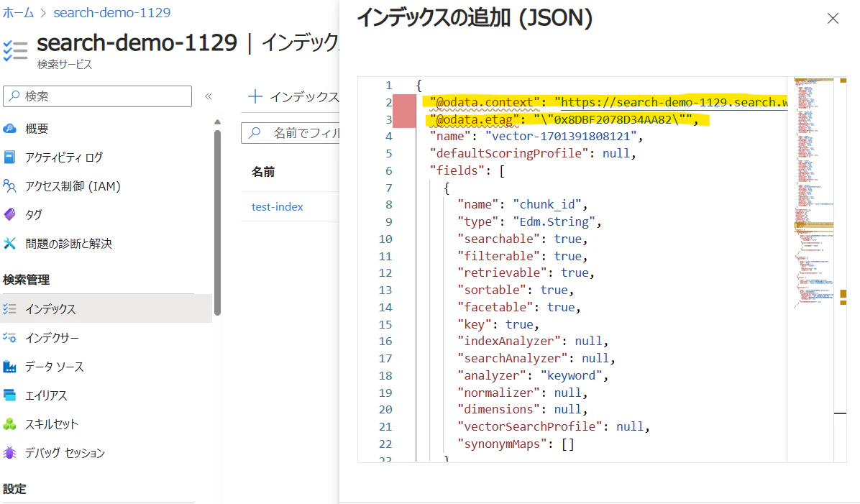This screenshot has width=860, height=504.
Task: Open the test-index link
Action: 277,207
